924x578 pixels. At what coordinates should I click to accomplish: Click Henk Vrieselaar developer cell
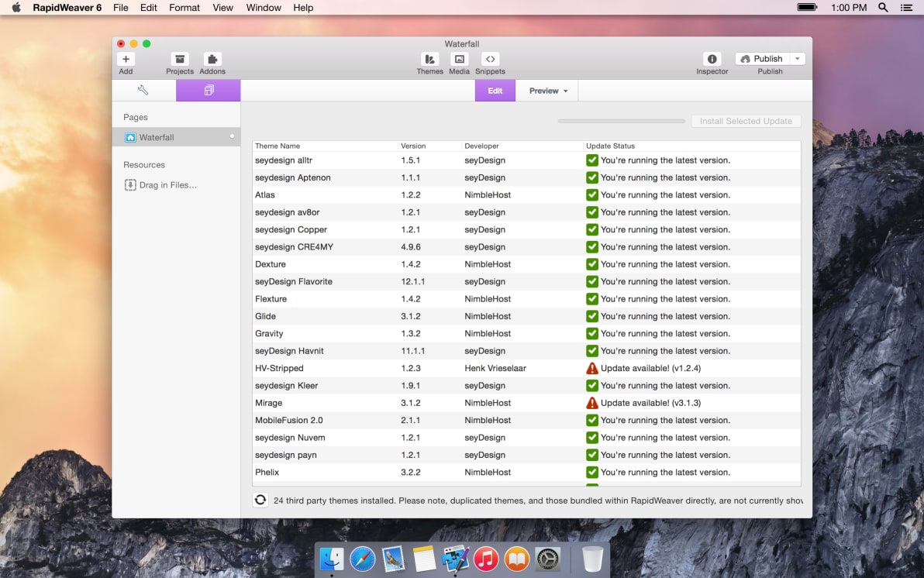tap(495, 368)
